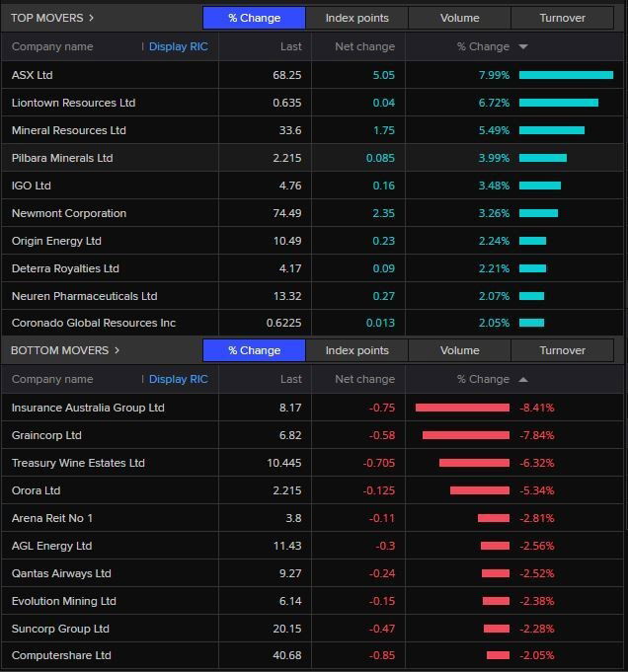Select the Pilbara Minerals Ltd row
Screen dimensions: 628x672
(62, 158)
